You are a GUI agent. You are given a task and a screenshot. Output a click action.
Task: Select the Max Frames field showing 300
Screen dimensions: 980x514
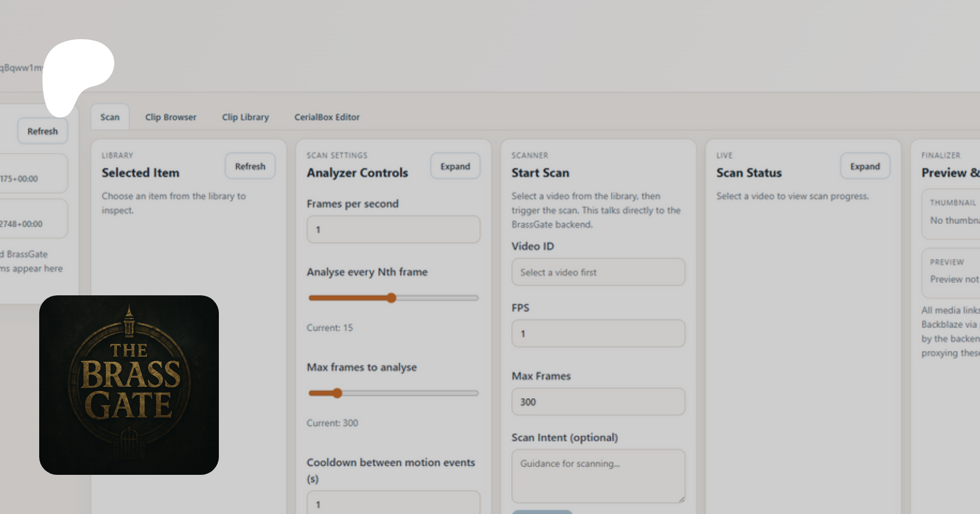tap(598, 402)
